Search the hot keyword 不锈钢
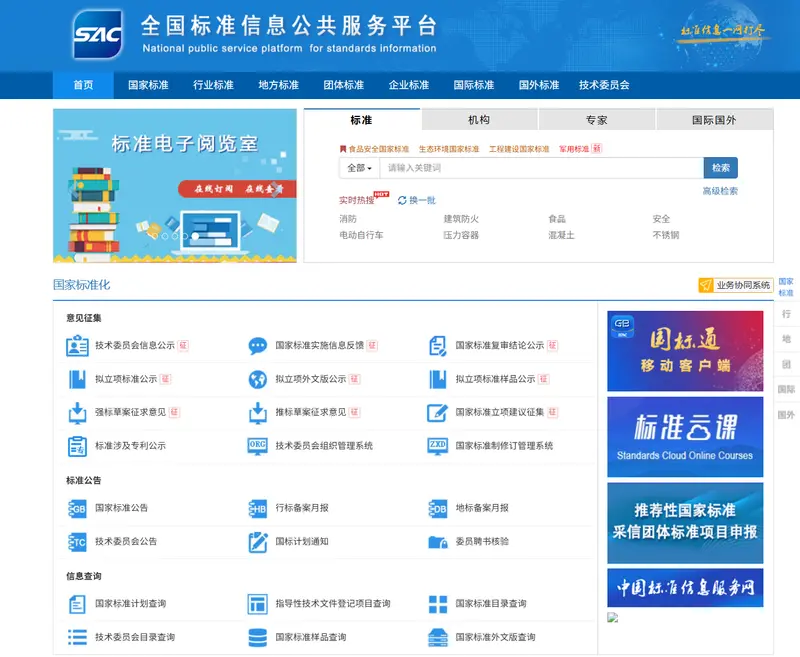Viewport: 800px width, 657px height. (x=666, y=235)
